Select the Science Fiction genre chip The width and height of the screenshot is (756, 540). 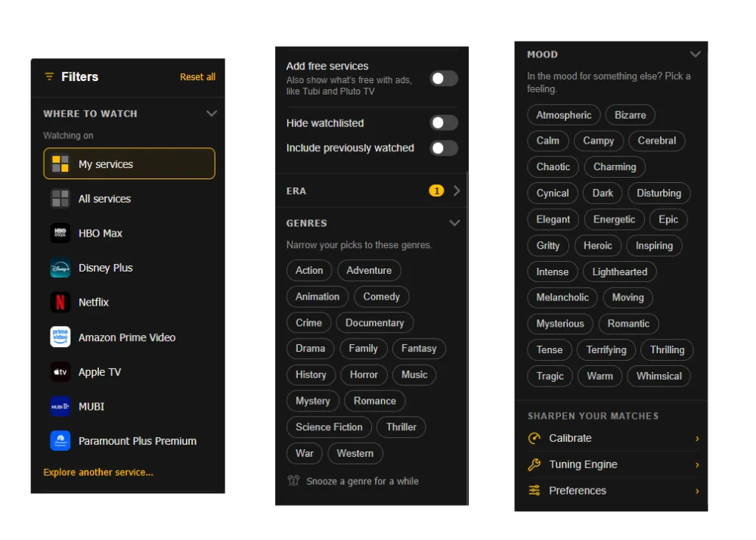(329, 427)
